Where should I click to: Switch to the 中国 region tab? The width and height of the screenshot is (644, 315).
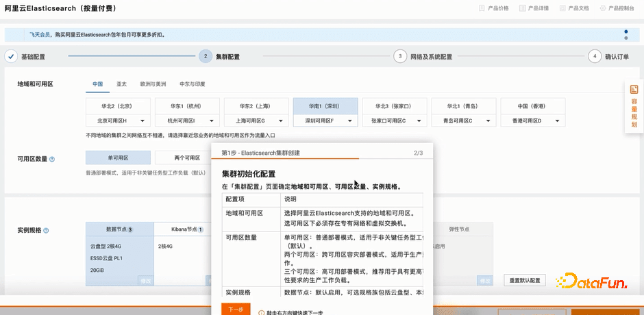(98, 84)
